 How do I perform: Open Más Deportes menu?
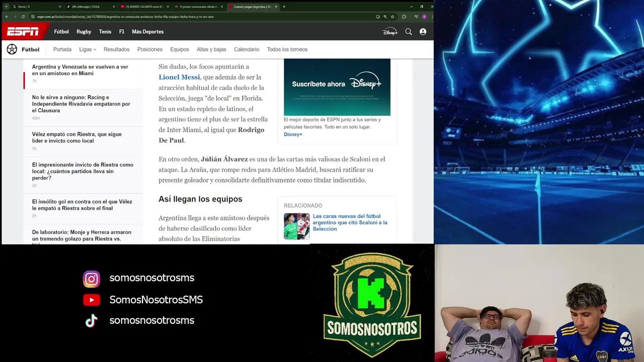[147, 32]
